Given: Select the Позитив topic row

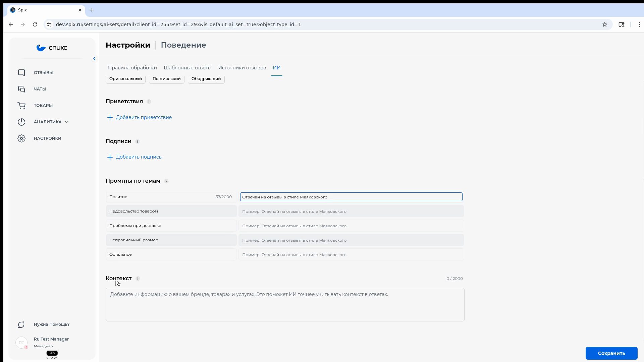Looking at the screenshot, I should click(x=171, y=197).
